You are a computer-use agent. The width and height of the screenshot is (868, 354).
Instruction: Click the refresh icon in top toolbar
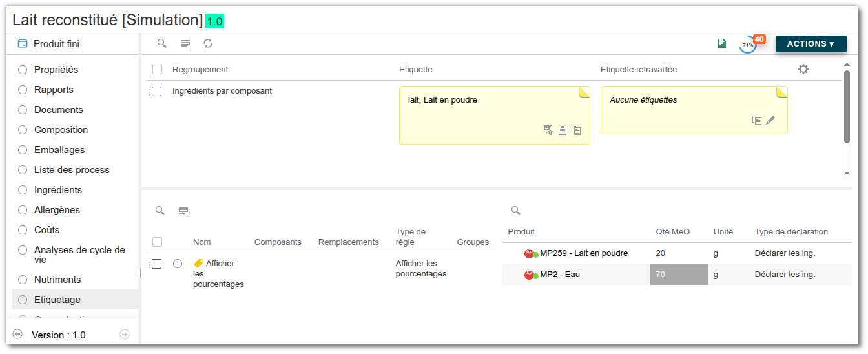[208, 43]
